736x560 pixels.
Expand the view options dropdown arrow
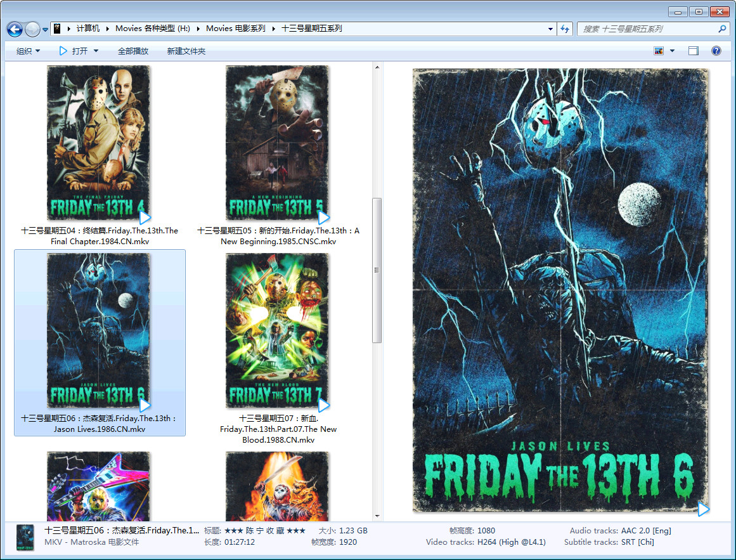pyautogui.click(x=673, y=51)
